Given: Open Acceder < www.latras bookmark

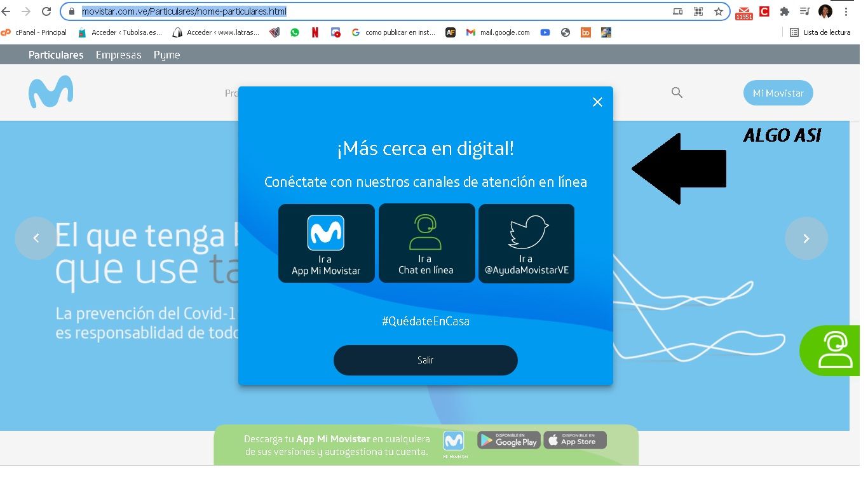Looking at the screenshot, I should [216, 32].
